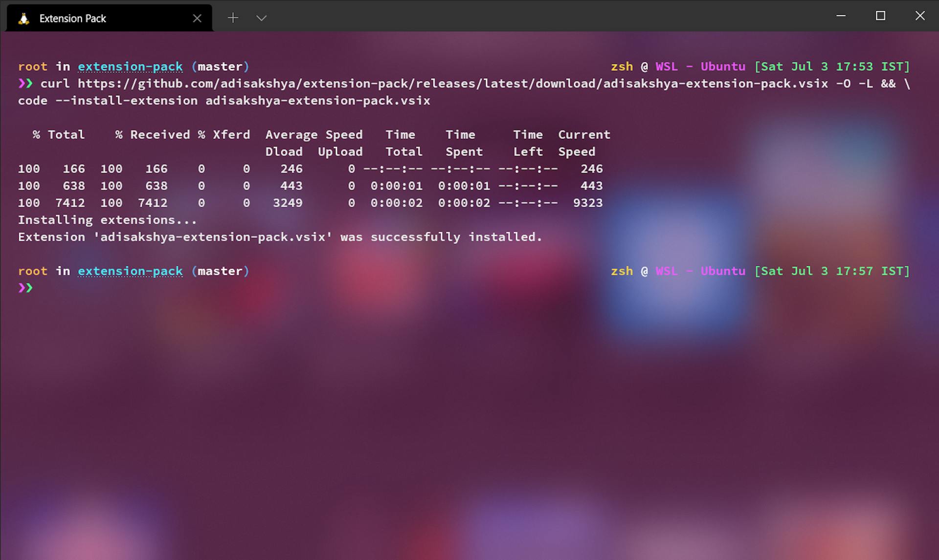Click the Installing extensions output line
The height and width of the screenshot is (560, 939).
107,219
